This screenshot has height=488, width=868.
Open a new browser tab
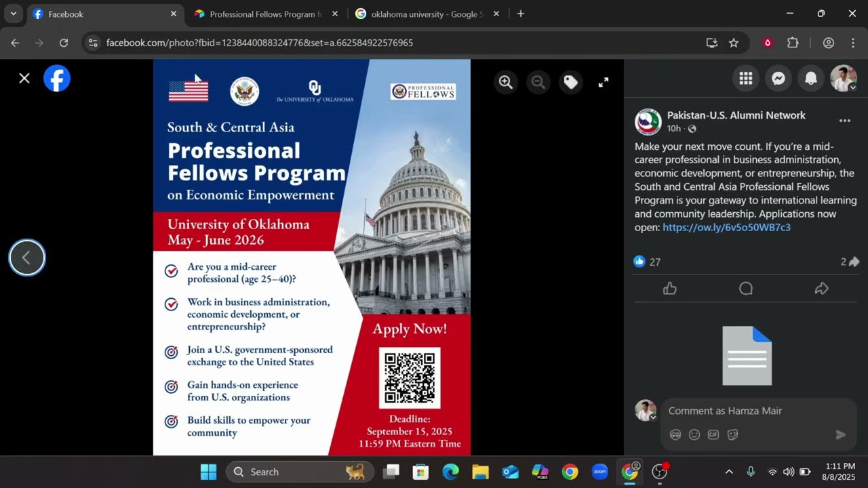pyautogui.click(x=521, y=14)
